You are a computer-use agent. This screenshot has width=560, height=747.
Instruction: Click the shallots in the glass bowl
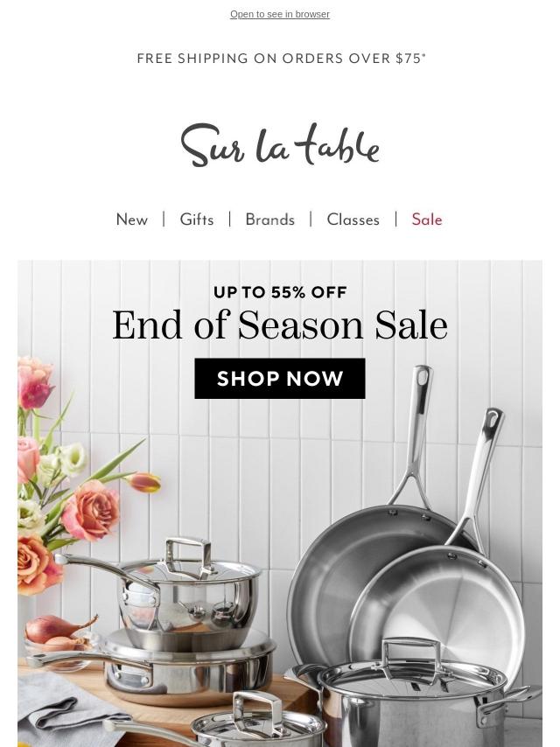[58, 633]
